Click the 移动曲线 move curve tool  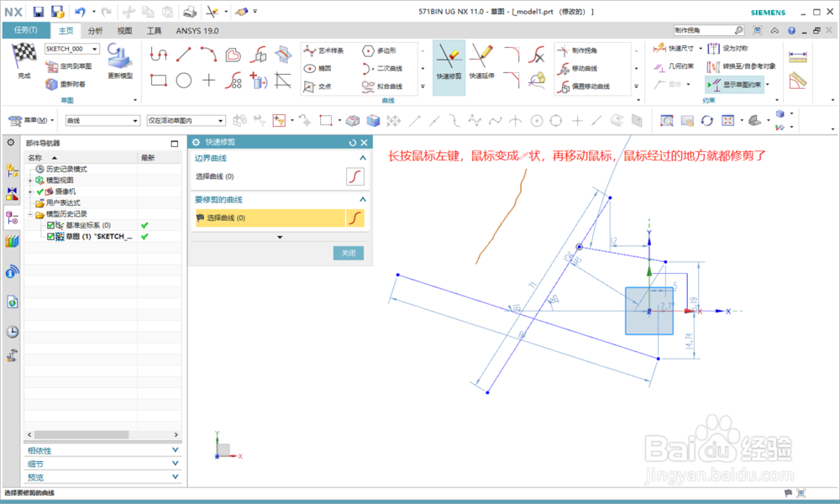click(x=578, y=68)
